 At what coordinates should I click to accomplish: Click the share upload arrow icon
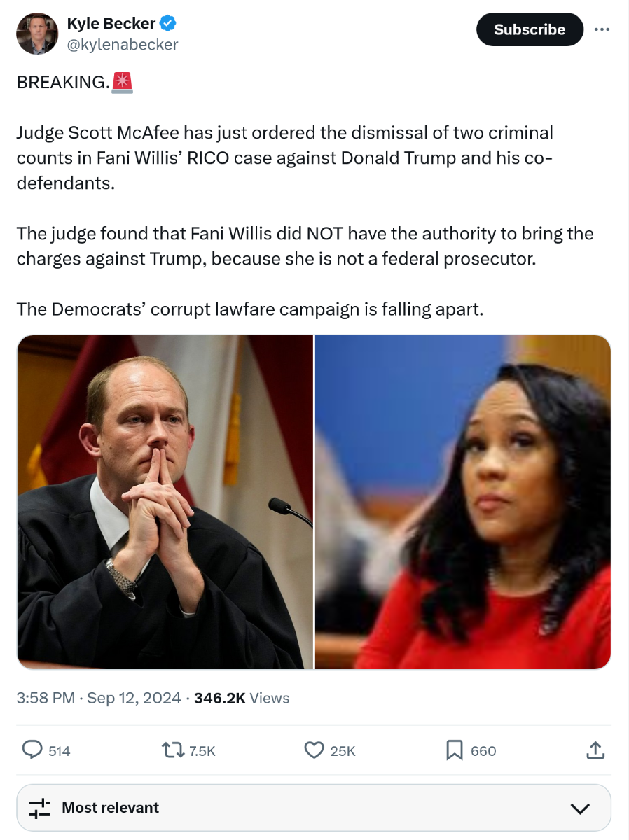click(594, 750)
